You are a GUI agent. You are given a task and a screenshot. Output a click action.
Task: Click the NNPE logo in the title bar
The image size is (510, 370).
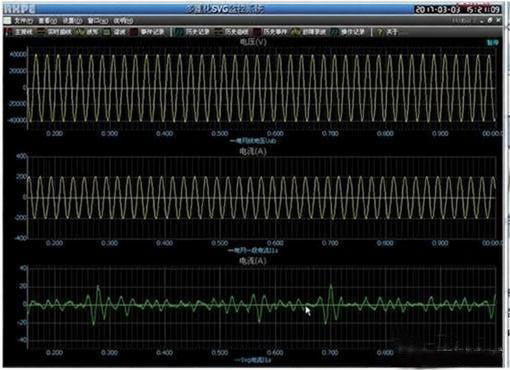19,9
